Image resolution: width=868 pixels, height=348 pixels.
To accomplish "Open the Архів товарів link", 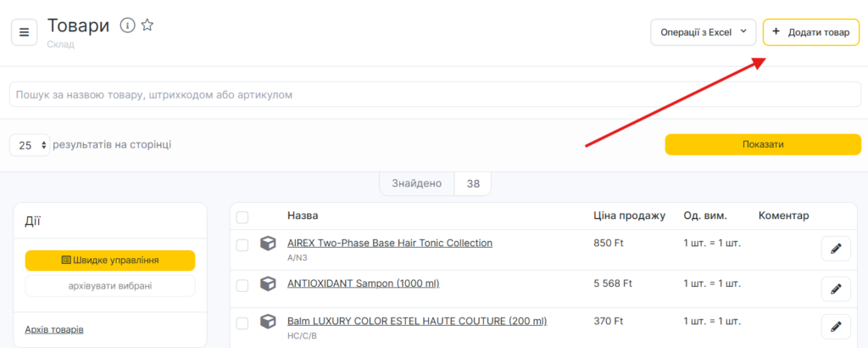I will [x=54, y=329].
